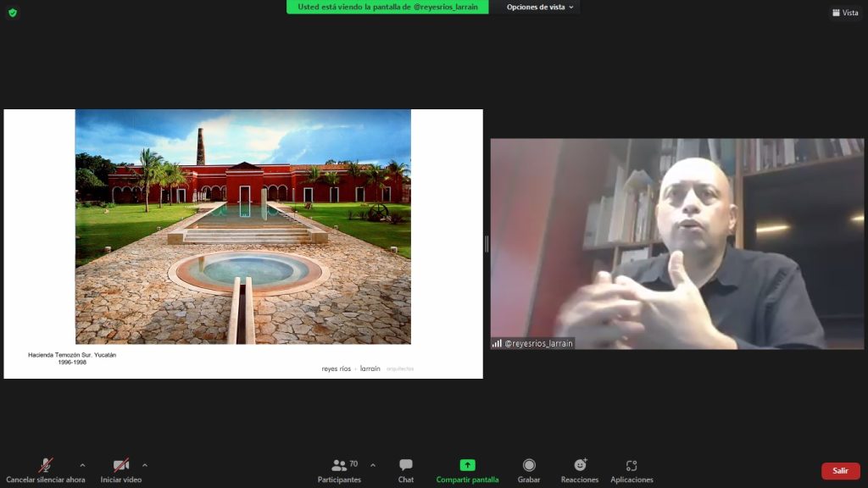Screen dimensions: 868x488
Task: Open the Participantes panel icon
Action: 339,465
